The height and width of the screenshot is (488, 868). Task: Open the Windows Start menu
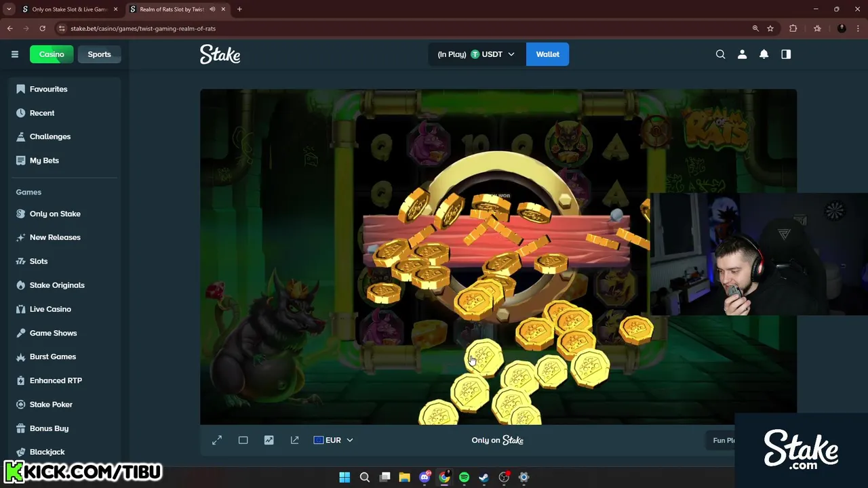344,477
